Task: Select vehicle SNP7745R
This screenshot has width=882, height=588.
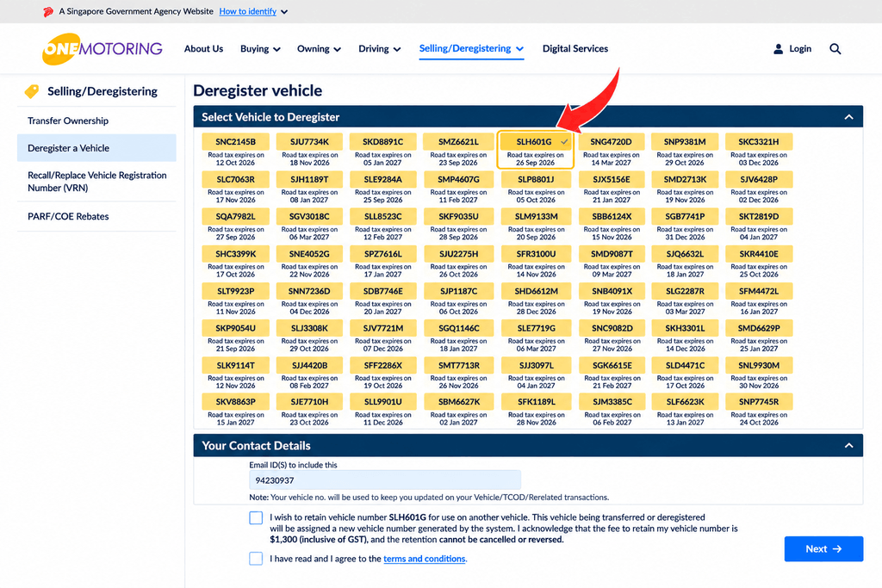Action: pyautogui.click(x=759, y=402)
